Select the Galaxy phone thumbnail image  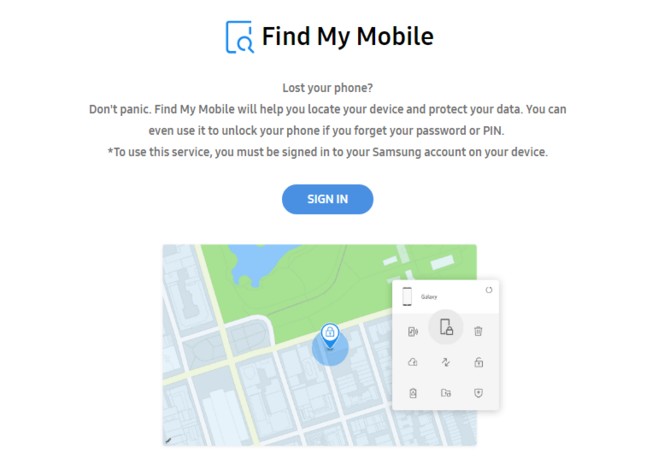(407, 297)
